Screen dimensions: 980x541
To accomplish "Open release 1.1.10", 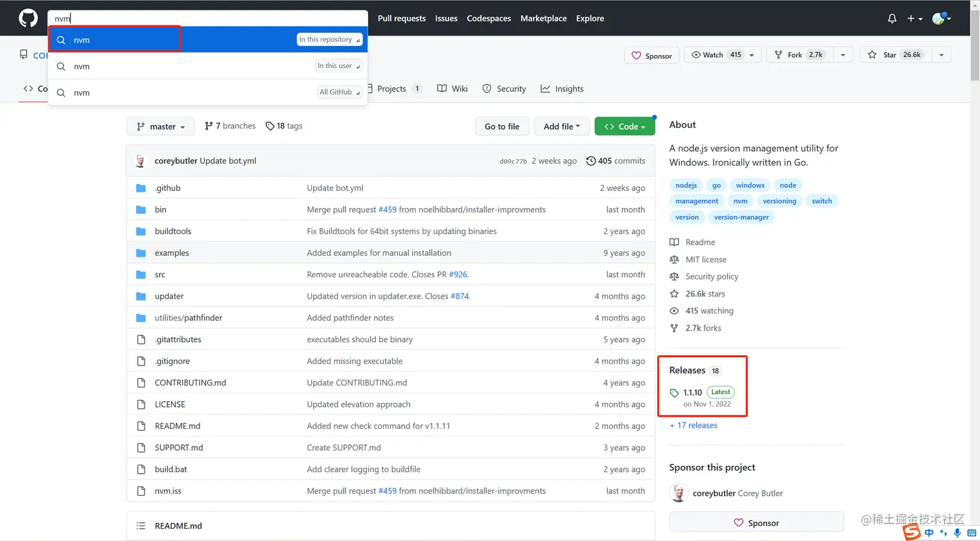I will click(692, 392).
